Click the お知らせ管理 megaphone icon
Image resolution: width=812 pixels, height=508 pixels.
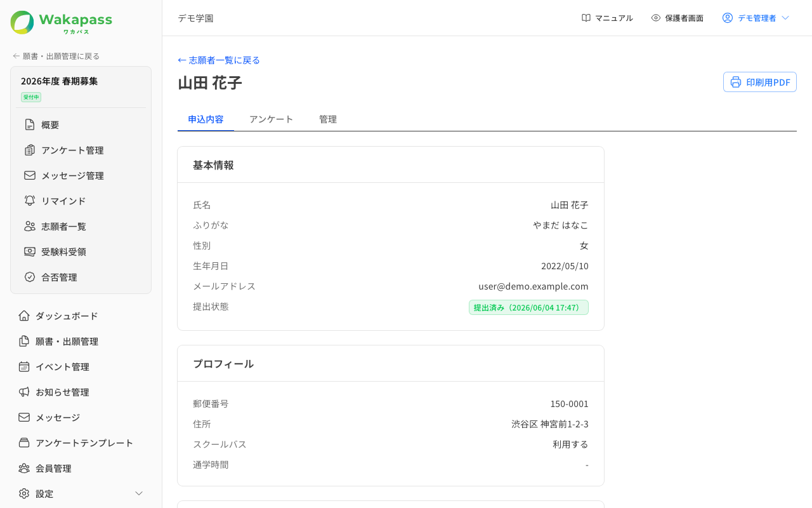pyautogui.click(x=24, y=392)
